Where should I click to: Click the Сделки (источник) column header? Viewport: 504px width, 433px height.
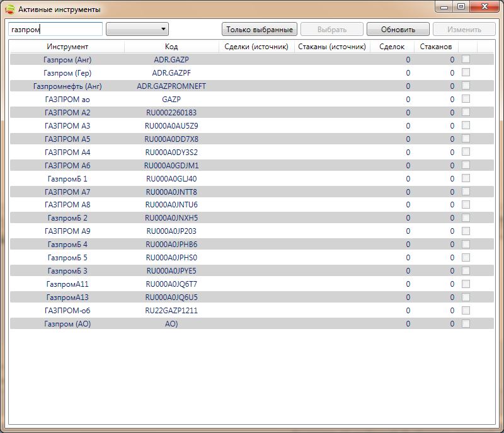coord(256,47)
